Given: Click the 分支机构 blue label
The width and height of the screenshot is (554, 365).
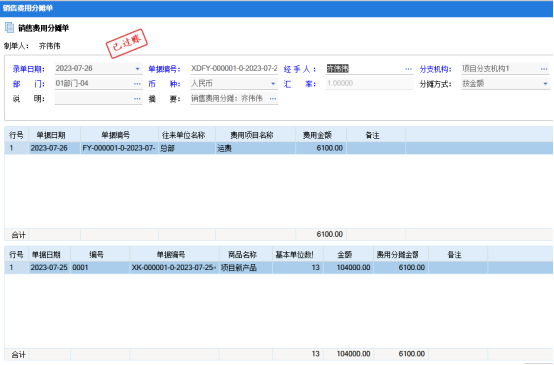Looking at the screenshot, I should pos(436,69).
